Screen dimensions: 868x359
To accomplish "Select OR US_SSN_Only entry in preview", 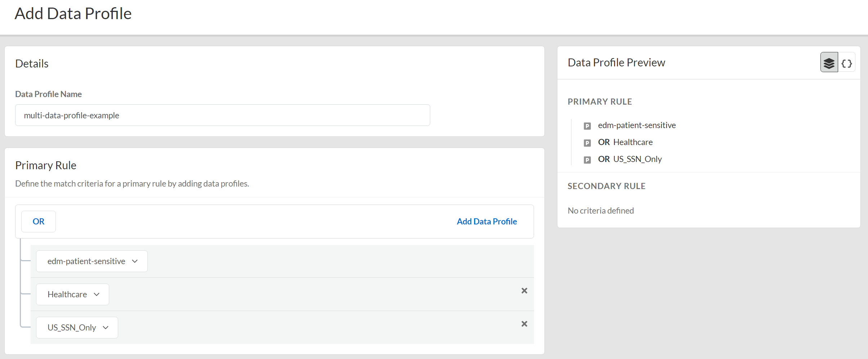I will tap(630, 159).
